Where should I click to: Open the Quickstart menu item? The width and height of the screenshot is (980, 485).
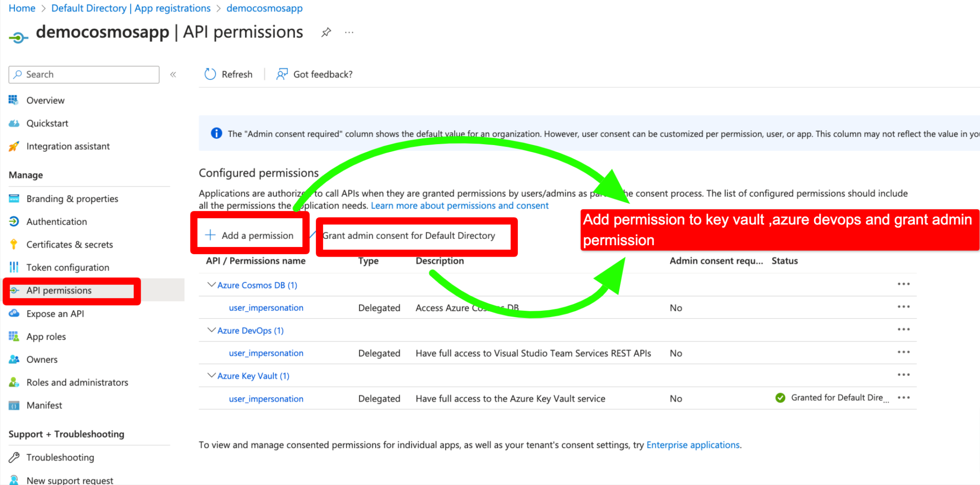click(x=47, y=123)
